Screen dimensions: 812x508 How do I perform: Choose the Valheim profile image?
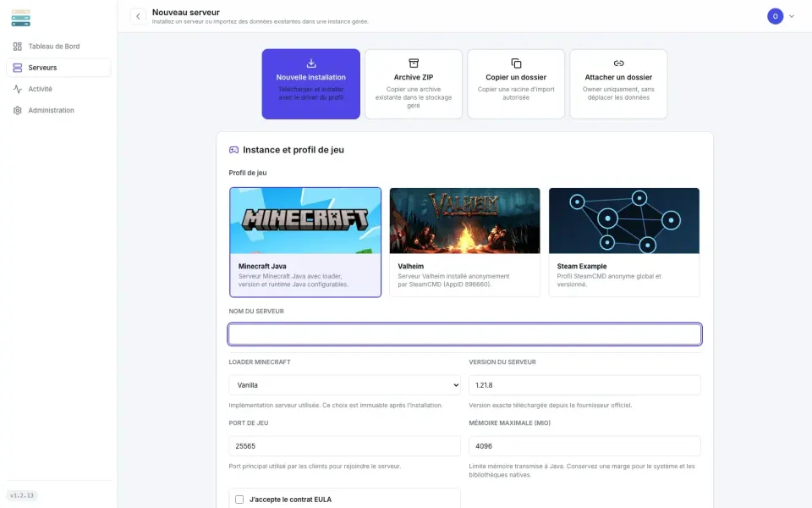point(464,221)
